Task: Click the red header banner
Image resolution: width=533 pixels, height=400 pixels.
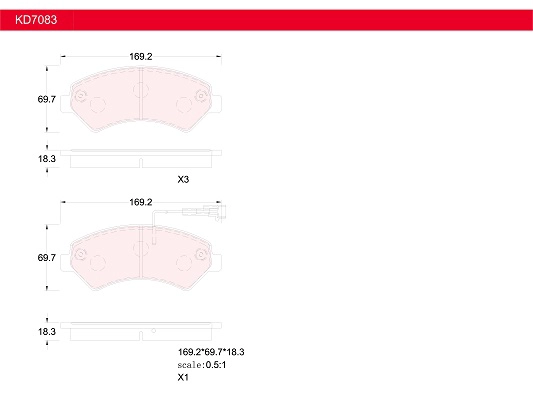Action: coord(266,20)
